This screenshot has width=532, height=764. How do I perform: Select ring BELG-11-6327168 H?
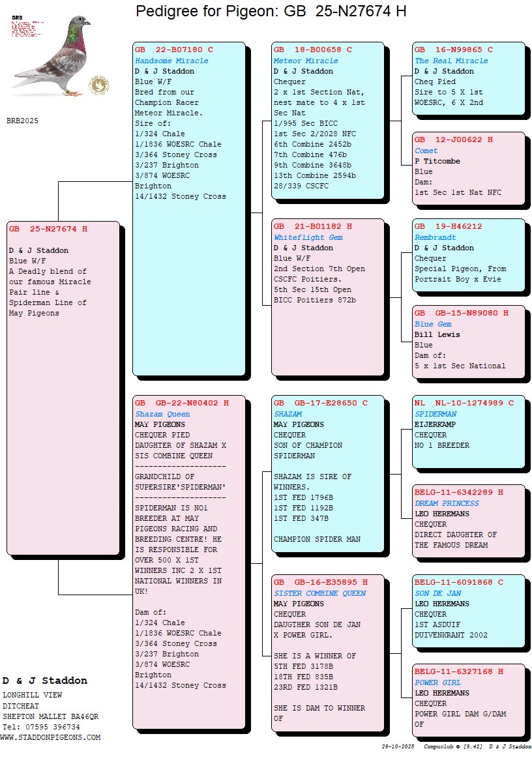[x=459, y=672]
